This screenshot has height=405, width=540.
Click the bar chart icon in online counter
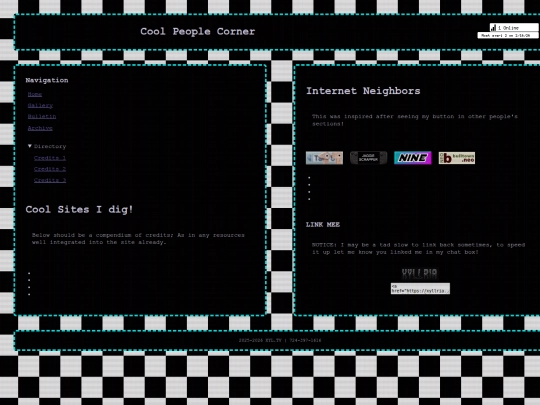[494, 28]
